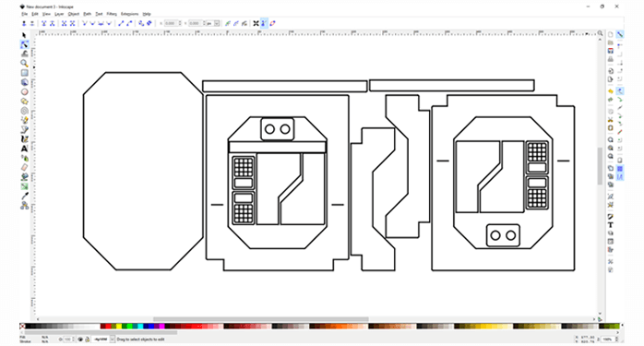Click X coordinate spinner arrows
The image size is (644, 346).
pyautogui.click(x=180, y=23)
